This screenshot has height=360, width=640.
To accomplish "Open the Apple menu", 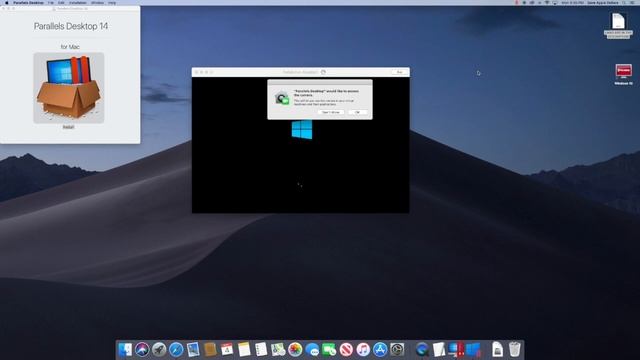I will pos(7,2).
